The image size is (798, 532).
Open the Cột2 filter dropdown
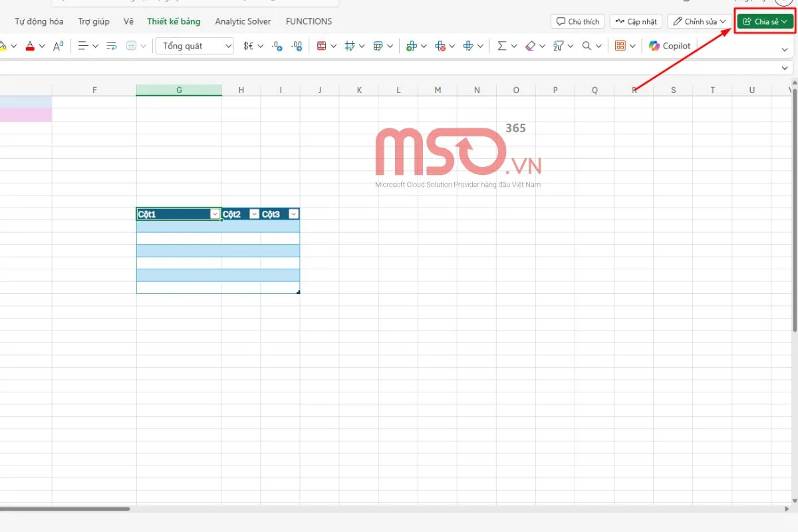coord(254,214)
